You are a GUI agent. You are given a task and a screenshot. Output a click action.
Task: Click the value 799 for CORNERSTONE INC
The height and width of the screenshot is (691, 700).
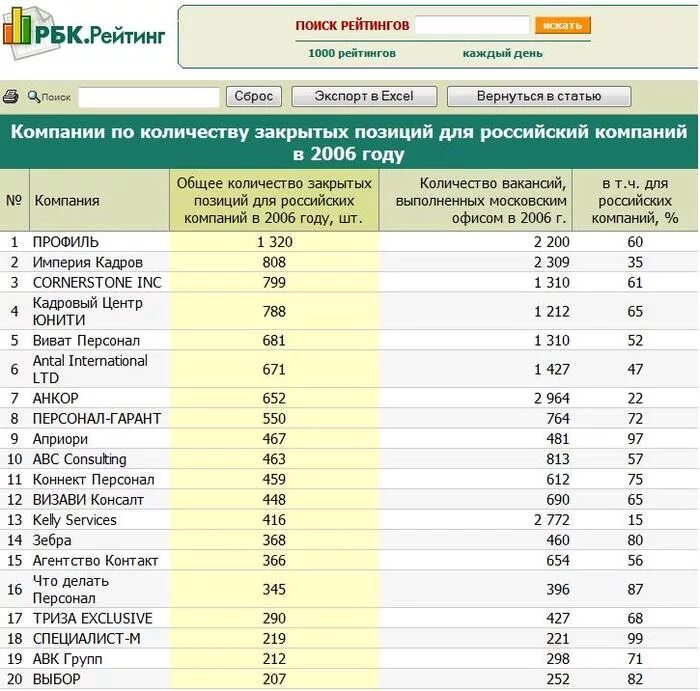pos(274,283)
